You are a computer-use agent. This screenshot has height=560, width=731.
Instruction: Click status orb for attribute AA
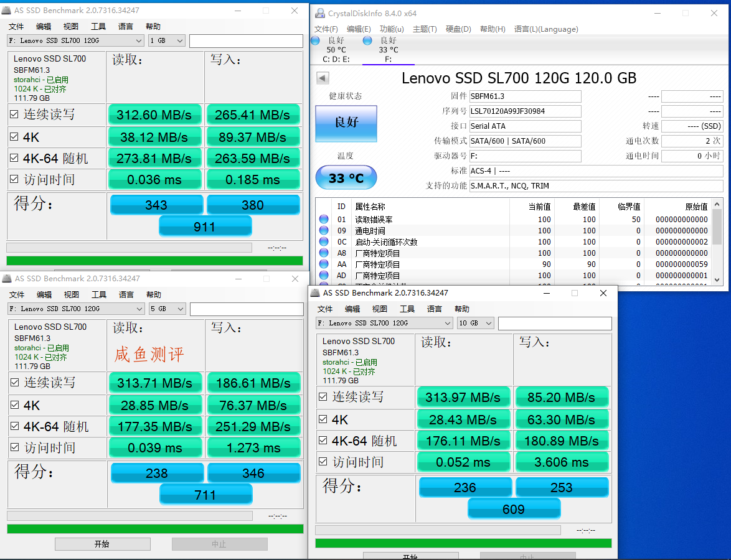324,264
